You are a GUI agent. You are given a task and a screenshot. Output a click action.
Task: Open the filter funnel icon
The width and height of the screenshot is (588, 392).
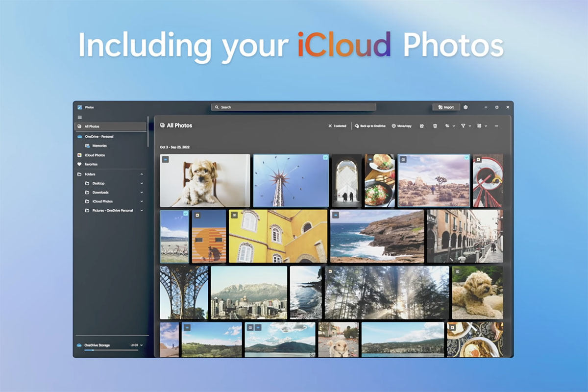[x=463, y=126]
